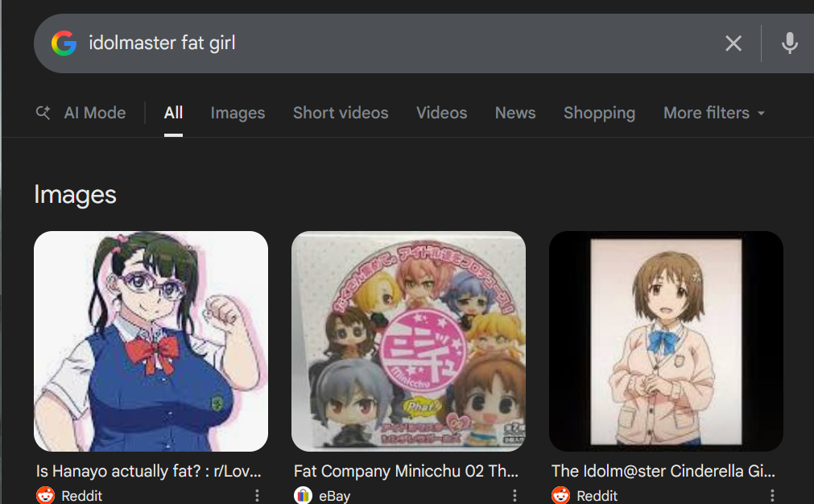This screenshot has height=504, width=814.
Task: Click the AI Mode search sparkle icon
Action: pos(43,112)
